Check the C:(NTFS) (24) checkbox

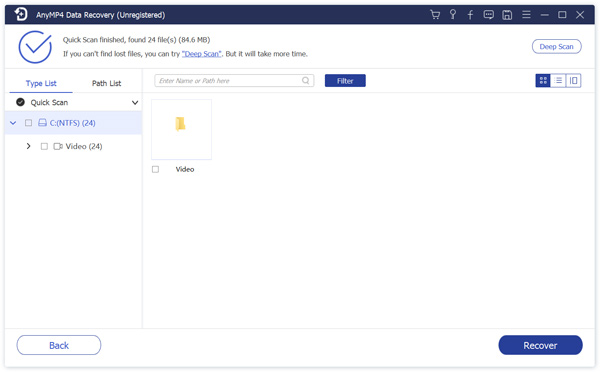coord(28,123)
